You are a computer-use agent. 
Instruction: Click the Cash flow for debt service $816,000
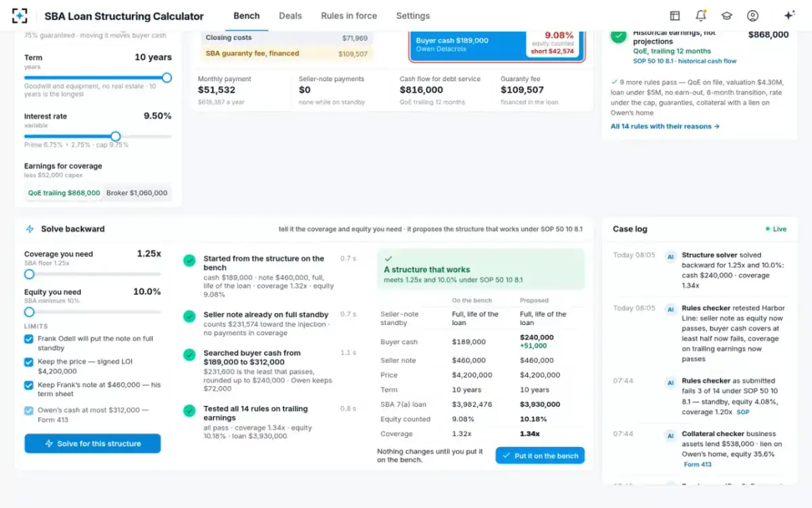click(422, 90)
